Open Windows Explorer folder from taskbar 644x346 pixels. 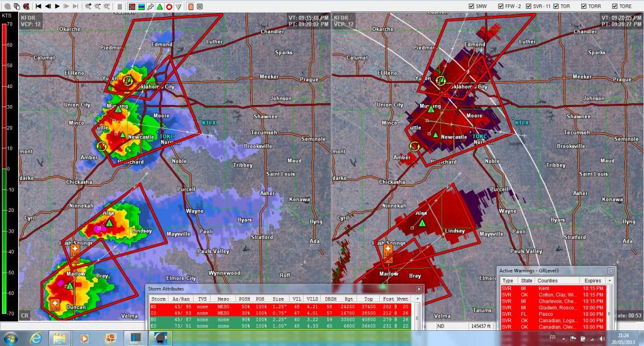pos(60,338)
